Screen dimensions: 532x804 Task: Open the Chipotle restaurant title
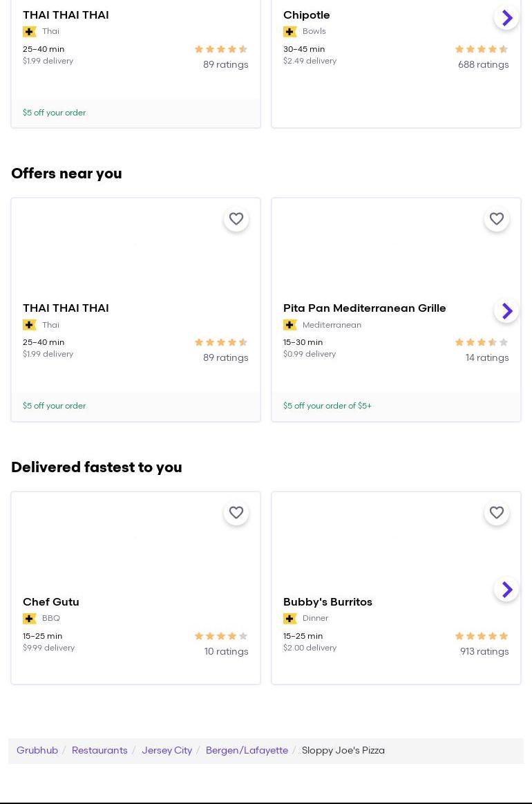(306, 15)
